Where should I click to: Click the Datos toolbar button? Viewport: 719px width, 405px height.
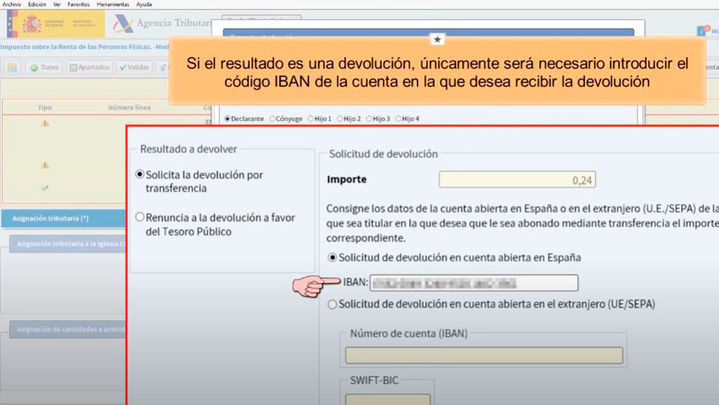click(x=45, y=67)
